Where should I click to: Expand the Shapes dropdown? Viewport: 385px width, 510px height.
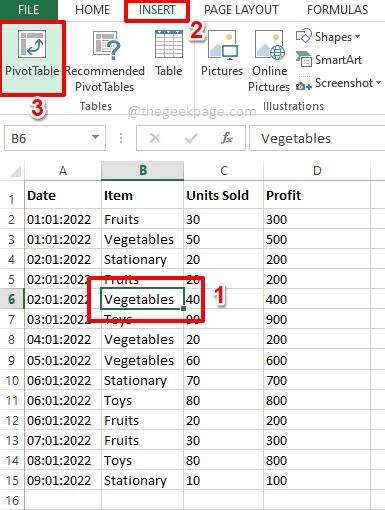coord(358,36)
